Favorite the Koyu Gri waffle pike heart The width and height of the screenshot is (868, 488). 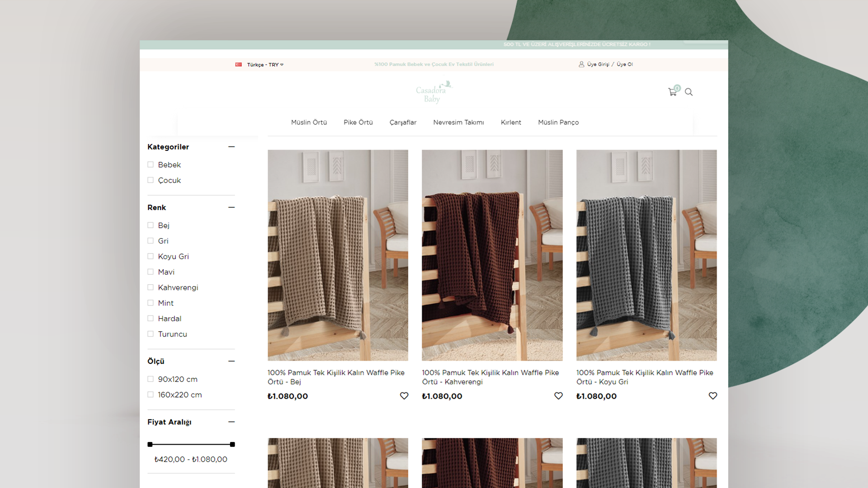click(713, 396)
